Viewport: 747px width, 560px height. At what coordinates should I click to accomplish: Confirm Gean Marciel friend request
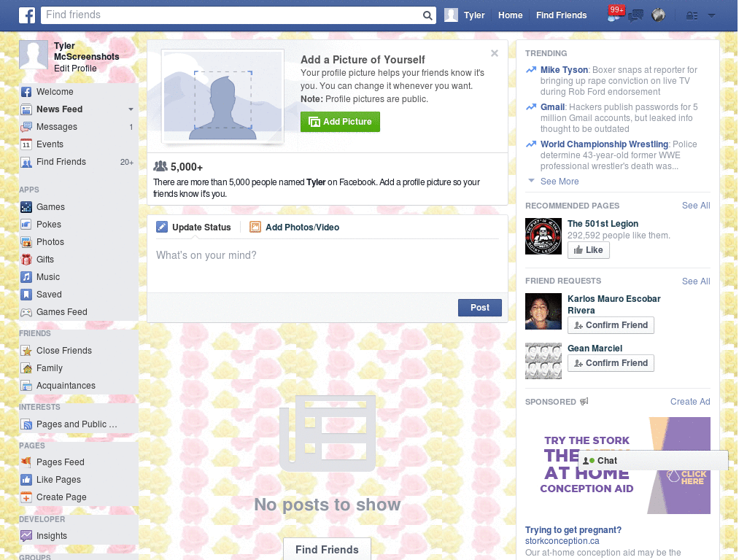(x=611, y=363)
